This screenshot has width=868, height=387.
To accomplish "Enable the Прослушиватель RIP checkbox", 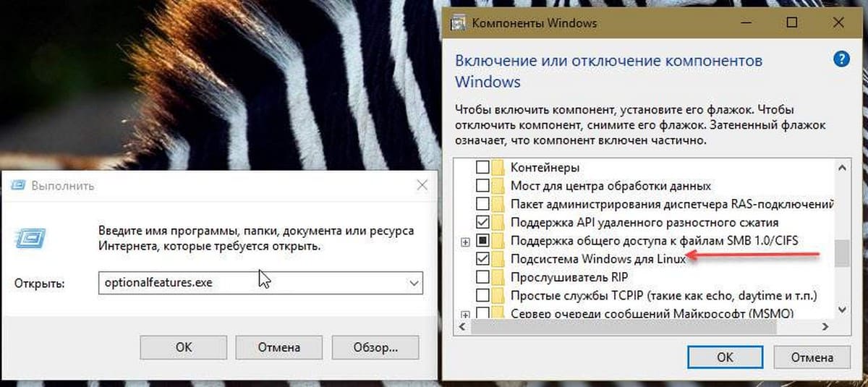I will point(482,277).
